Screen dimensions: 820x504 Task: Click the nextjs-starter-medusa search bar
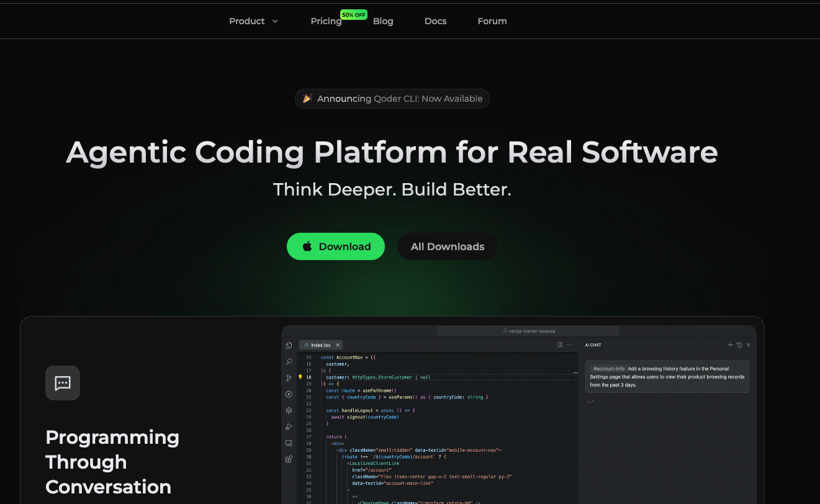[x=529, y=331]
